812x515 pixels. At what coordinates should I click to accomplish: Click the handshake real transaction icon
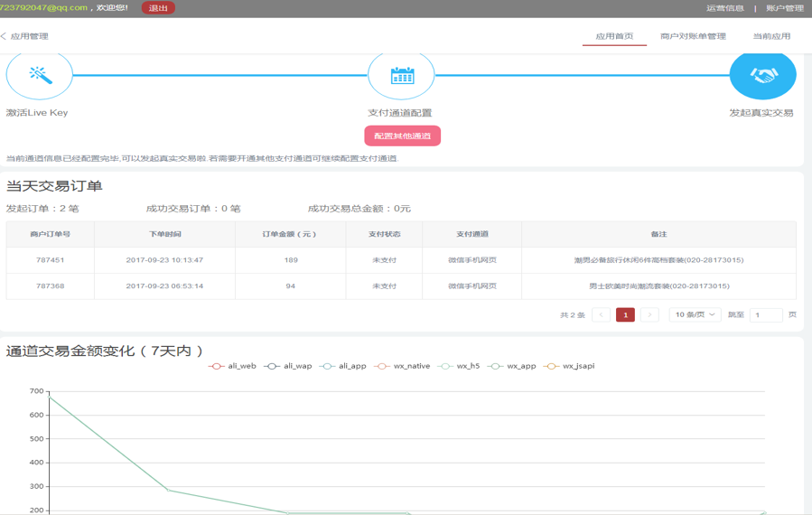pyautogui.click(x=762, y=75)
